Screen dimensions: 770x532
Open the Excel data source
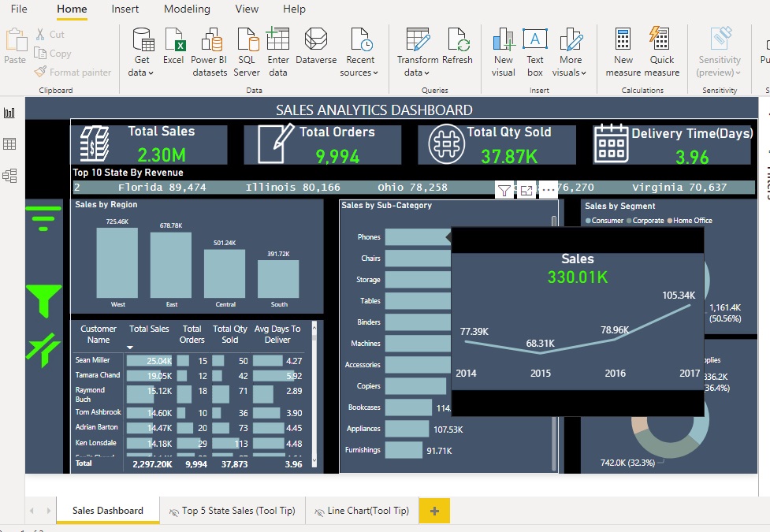(x=173, y=47)
